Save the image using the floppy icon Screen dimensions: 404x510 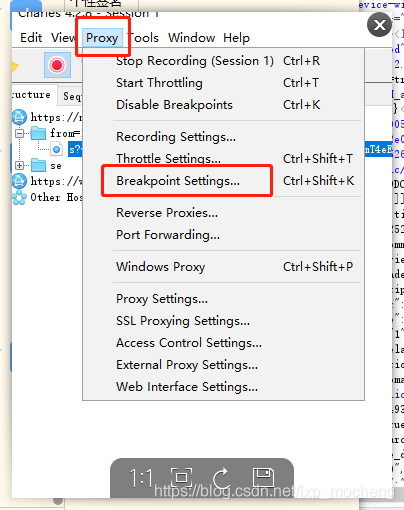click(263, 478)
